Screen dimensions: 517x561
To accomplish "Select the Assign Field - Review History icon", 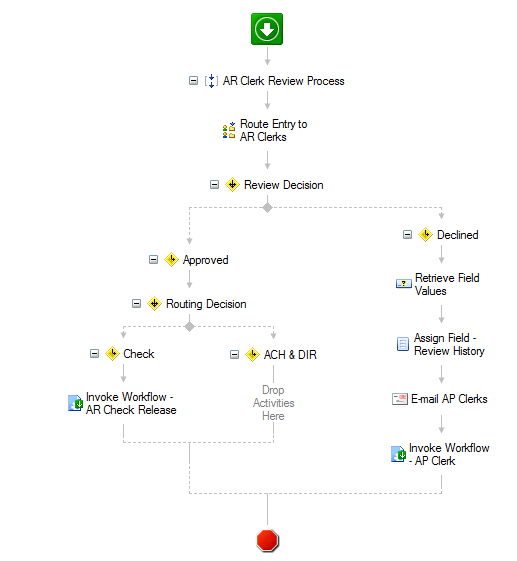I will pos(403,344).
